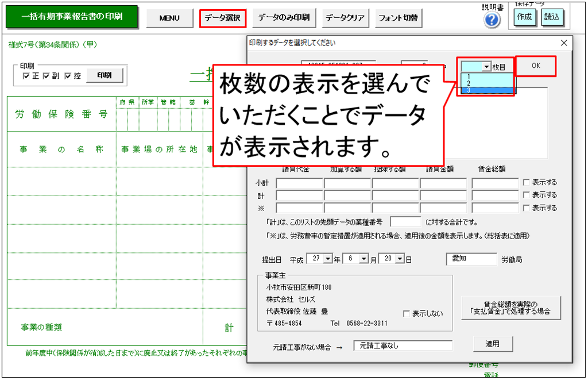Viewport: 588px width, 380px height.
Task: Open the 提出日 day dropdown showing 20
Action: coord(400,259)
